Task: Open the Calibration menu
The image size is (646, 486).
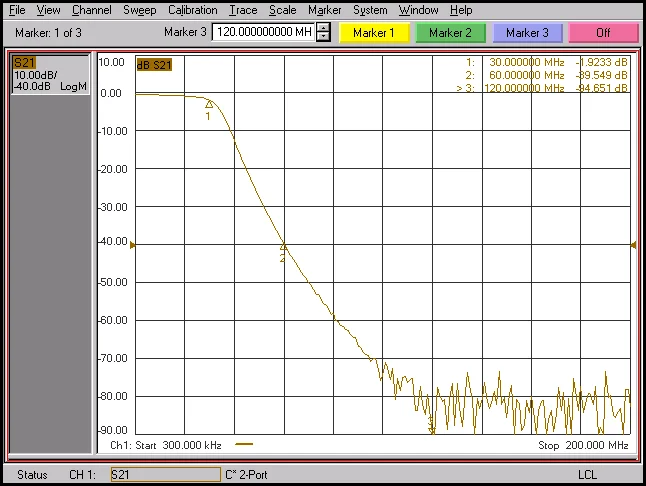Action: click(192, 10)
